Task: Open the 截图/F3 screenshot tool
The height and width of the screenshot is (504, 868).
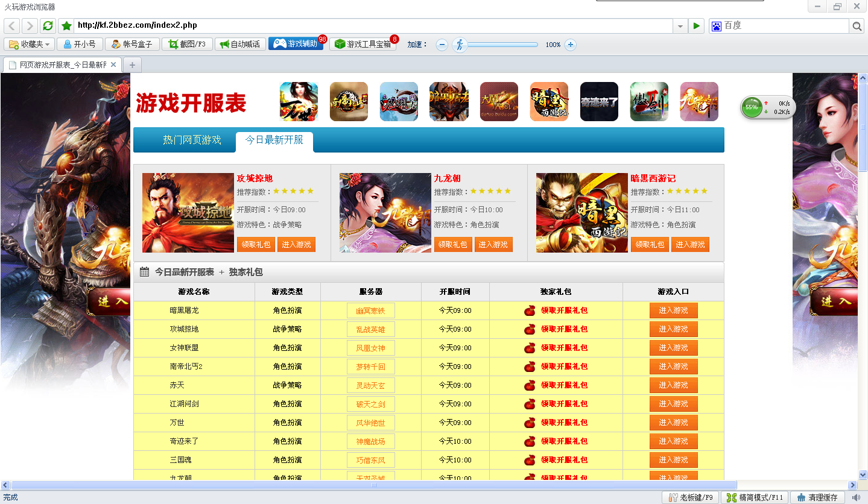Action: [x=187, y=44]
